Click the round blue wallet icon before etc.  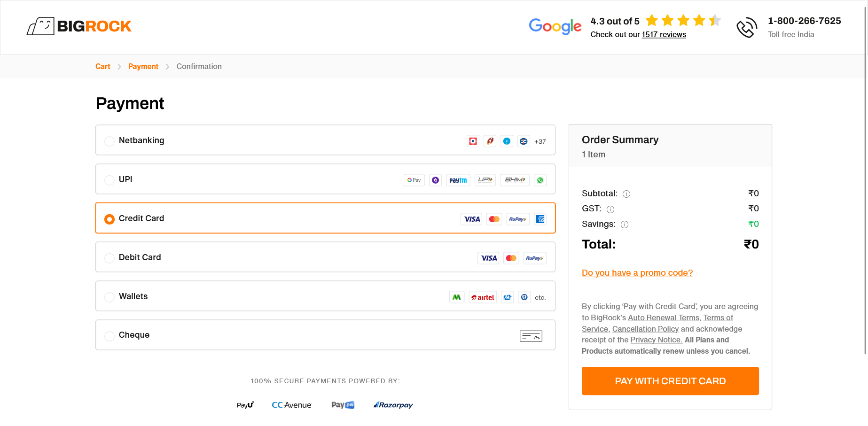click(x=524, y=297)
